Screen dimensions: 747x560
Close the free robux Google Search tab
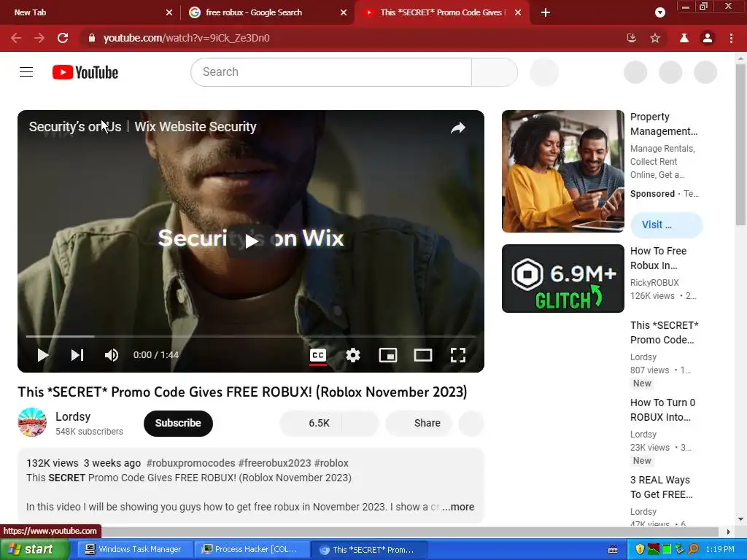[344, 12]
